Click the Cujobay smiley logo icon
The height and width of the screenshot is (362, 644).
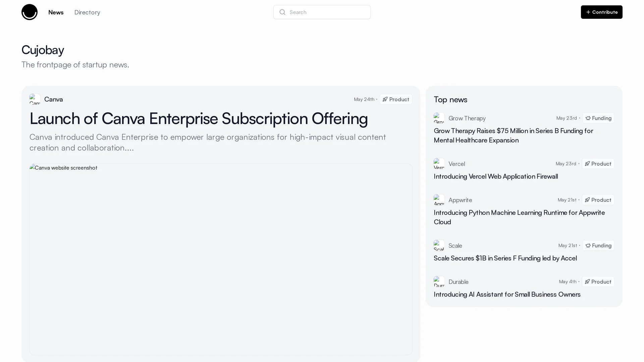click(30, 12)
